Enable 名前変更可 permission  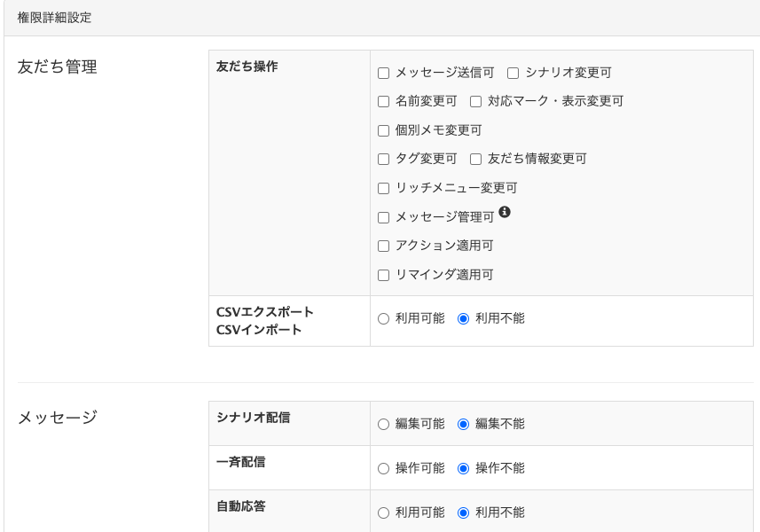pyautogui.click(x=383, y=101)
